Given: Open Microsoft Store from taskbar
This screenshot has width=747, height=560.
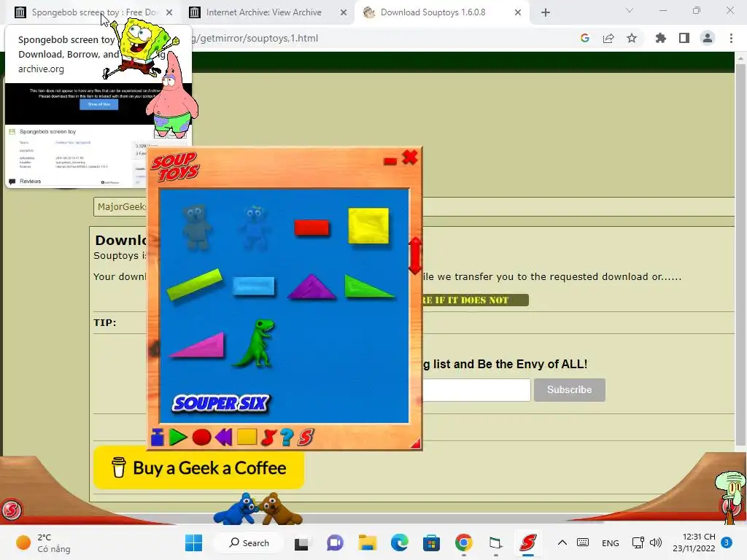Looking at the screenshot, I should [431, 542].
